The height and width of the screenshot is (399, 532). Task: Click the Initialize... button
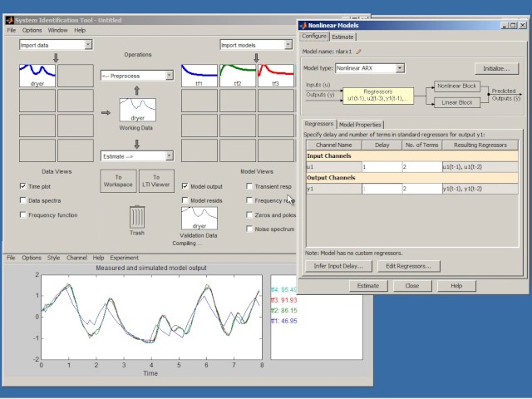tap(496, 68)
